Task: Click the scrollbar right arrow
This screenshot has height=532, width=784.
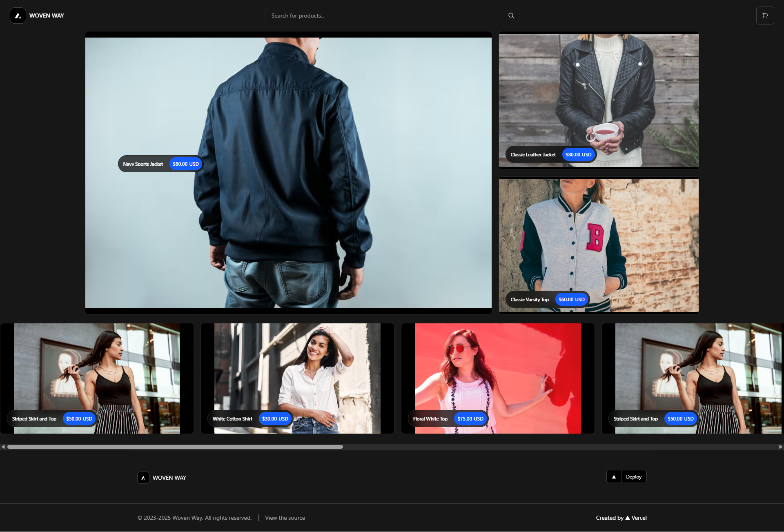Action: (780, 447)
